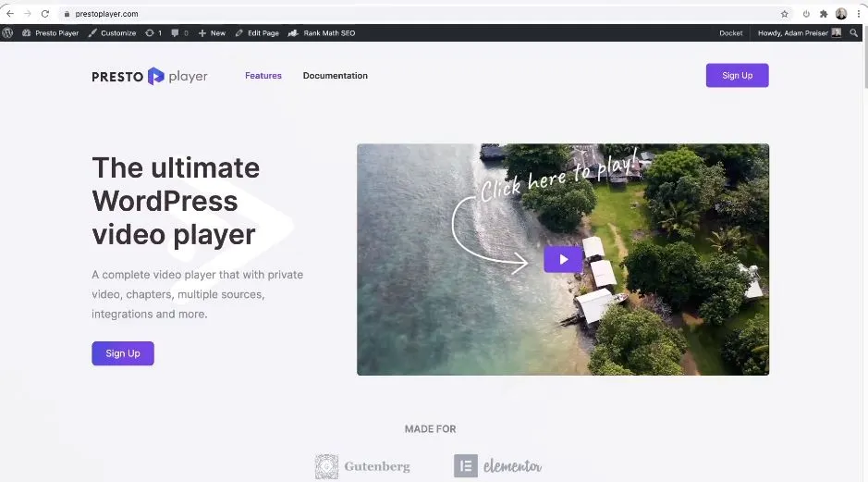Open the WordPress logo menu
The image size is (868, 482).
click(x=7, y=33)
